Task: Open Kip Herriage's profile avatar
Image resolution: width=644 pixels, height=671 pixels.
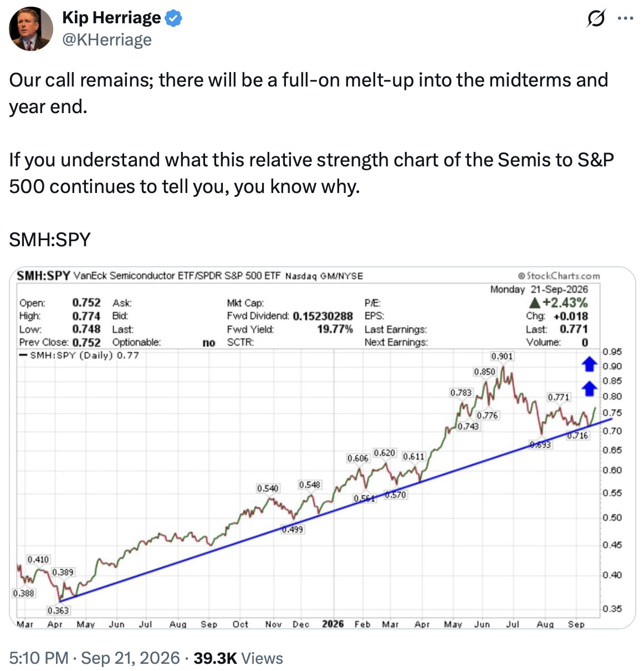Action: (31, 29)
